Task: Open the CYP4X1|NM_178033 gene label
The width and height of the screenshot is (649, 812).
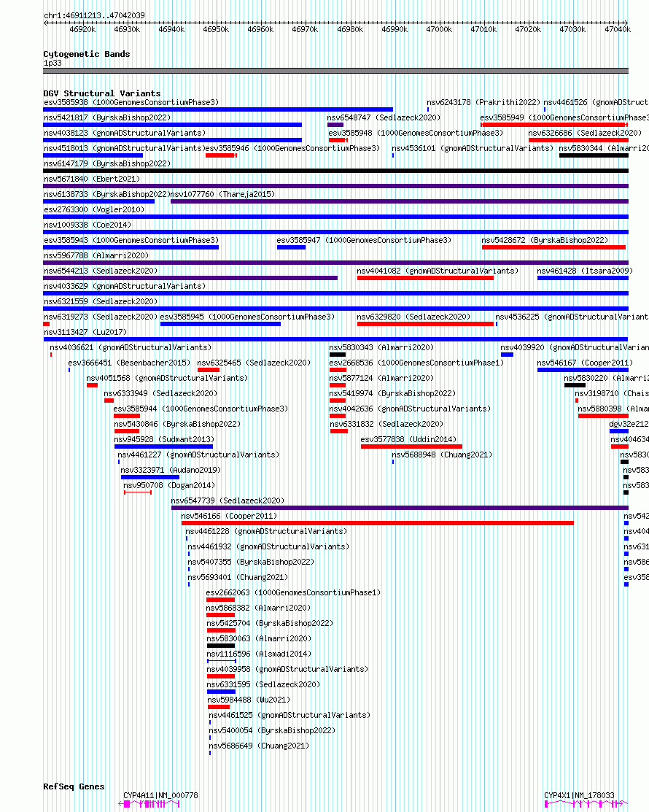Action: click(x=579, y=795)
